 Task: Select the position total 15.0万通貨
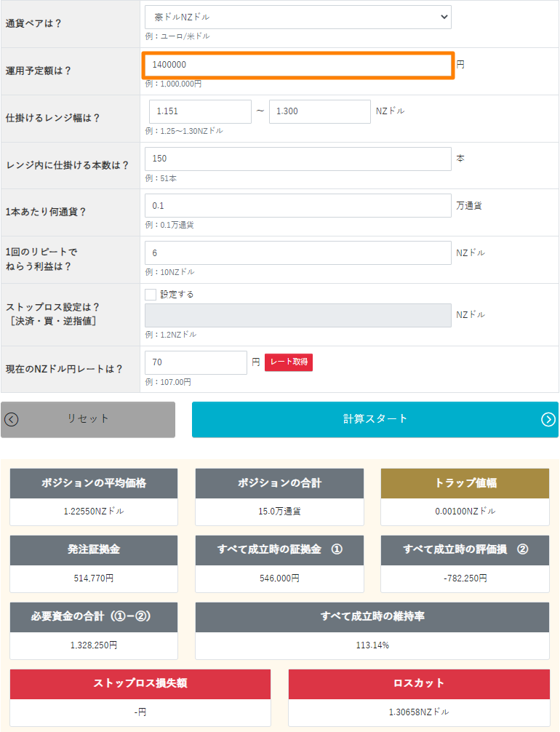[x=279, y=512]
